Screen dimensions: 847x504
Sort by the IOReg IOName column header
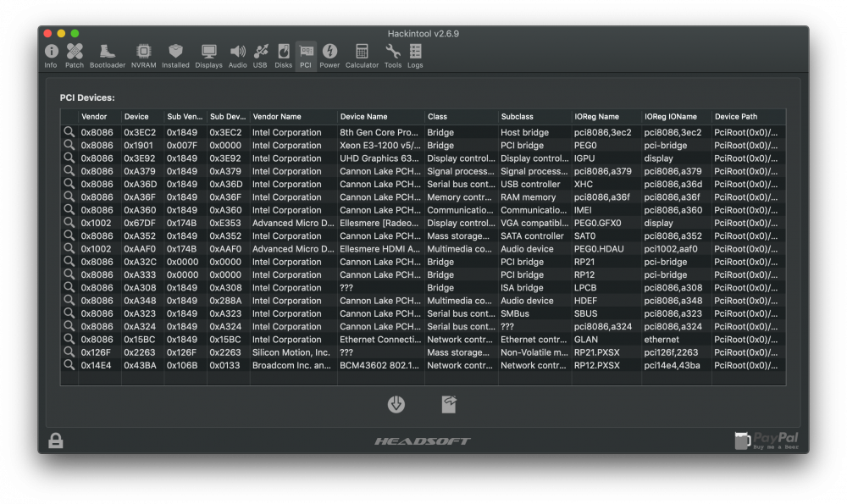pos(677,117)
